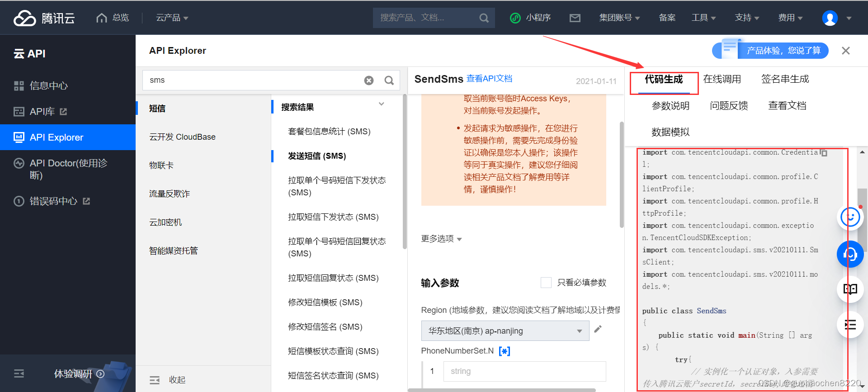Open 发送短信 (SMS) API
This screenshot has height=392, width=868.
click(317, 156)
